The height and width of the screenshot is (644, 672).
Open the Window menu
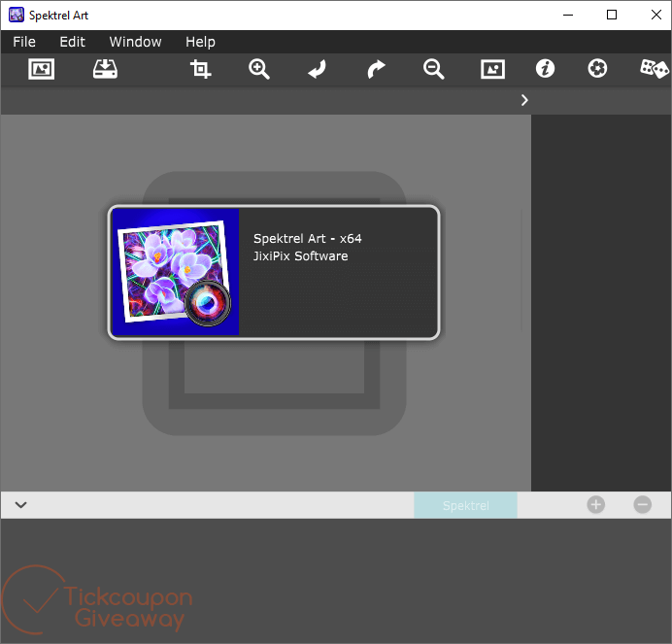(135, 42)
